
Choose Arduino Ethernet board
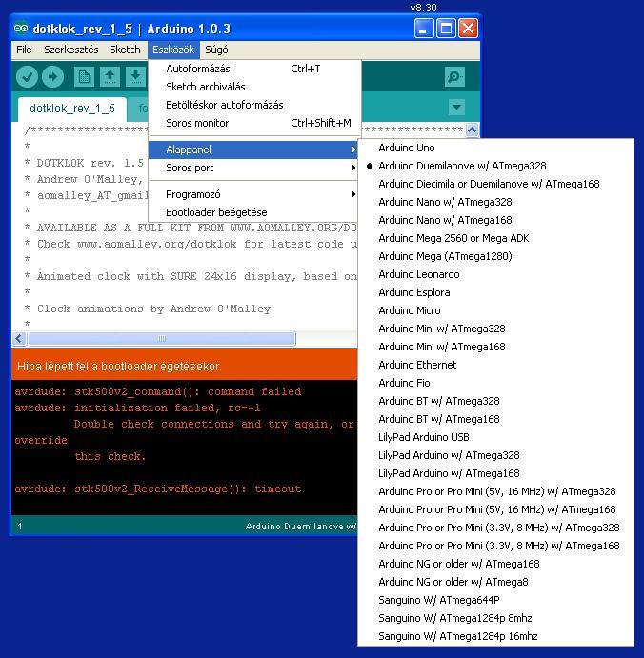click(495, 365)
